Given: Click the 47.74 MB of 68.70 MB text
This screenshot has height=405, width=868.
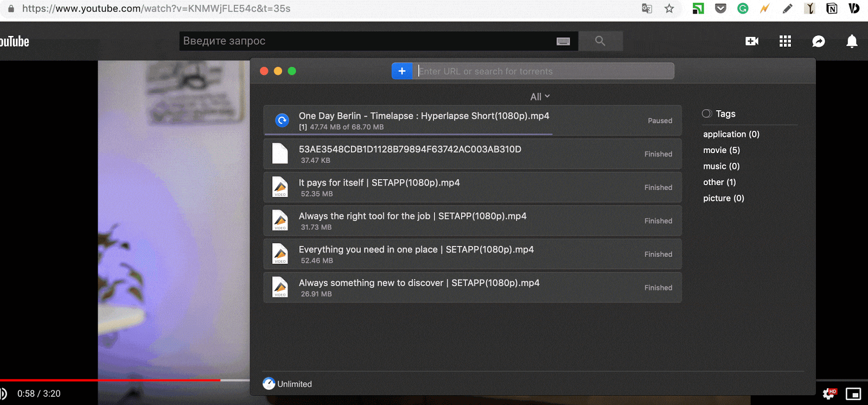Looking at the screenshot, I should (347, 127).
